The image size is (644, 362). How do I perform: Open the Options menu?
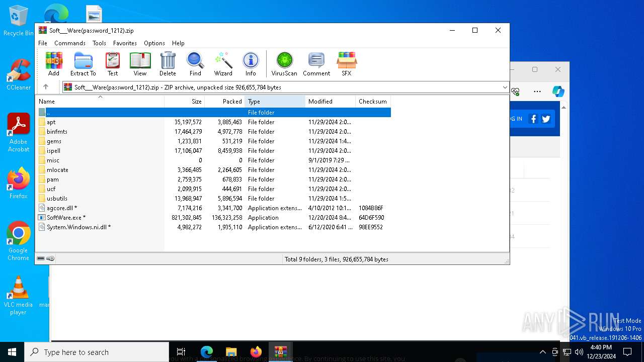[x=154, y=43]
